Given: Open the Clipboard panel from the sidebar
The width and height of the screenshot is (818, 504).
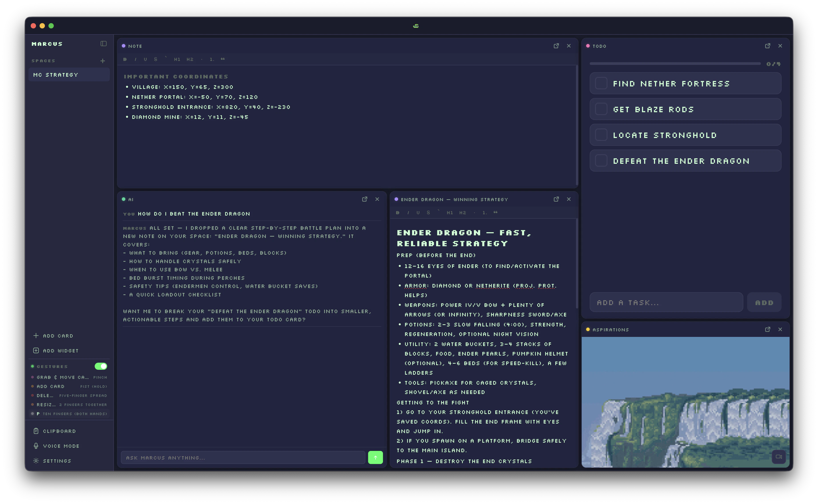Looking at the screenshot, I should (x=59, y=431).
